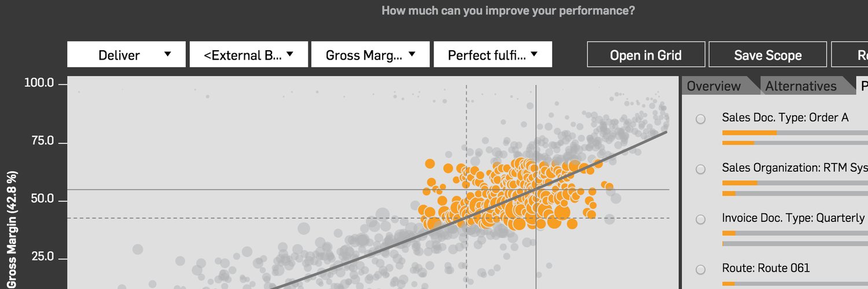Image resolution: width=868 pixels, height=289 pixels.
Task: Pick the Route: Route 061 radio button
Action: pyautogui.click(x=701, y=269)
